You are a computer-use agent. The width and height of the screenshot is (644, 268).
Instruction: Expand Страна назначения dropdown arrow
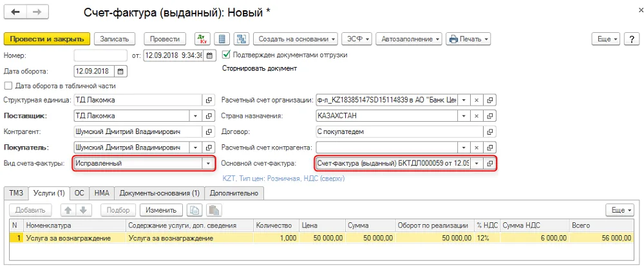pyautogui.click(x=464, y=115)
